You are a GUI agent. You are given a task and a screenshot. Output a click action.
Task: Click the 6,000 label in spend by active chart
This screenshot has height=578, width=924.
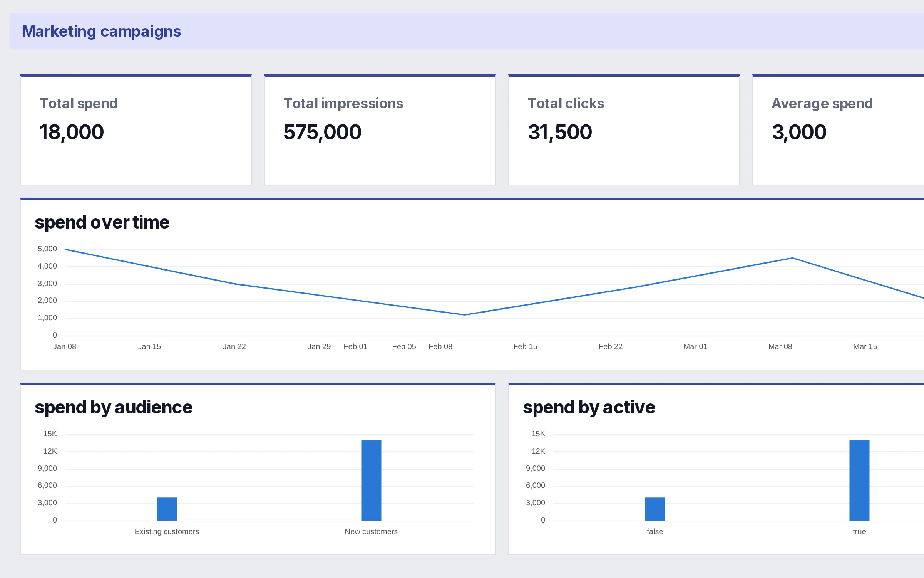click(x=536, y=486)
